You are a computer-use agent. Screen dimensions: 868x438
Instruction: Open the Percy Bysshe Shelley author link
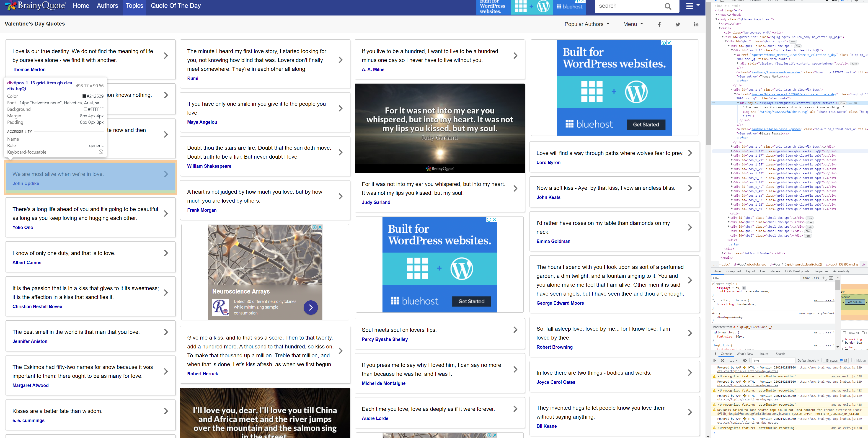pyautogui.click(x=385, y=340)
